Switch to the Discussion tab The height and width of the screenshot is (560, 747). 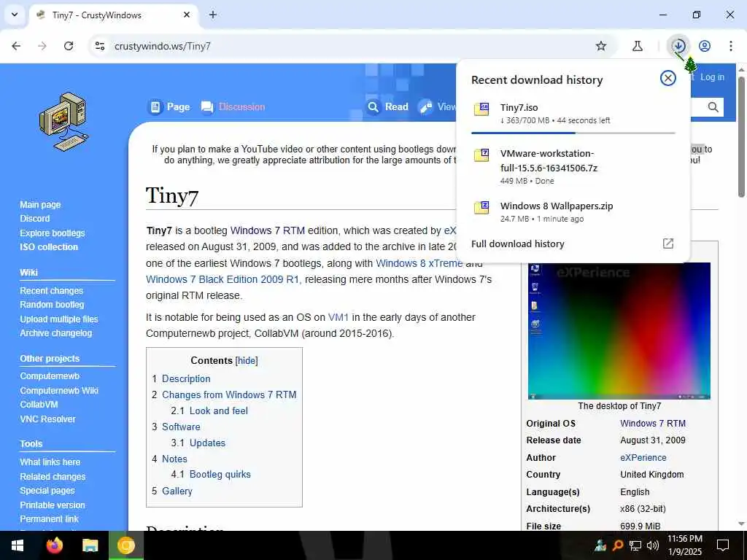tap(233, 107)
